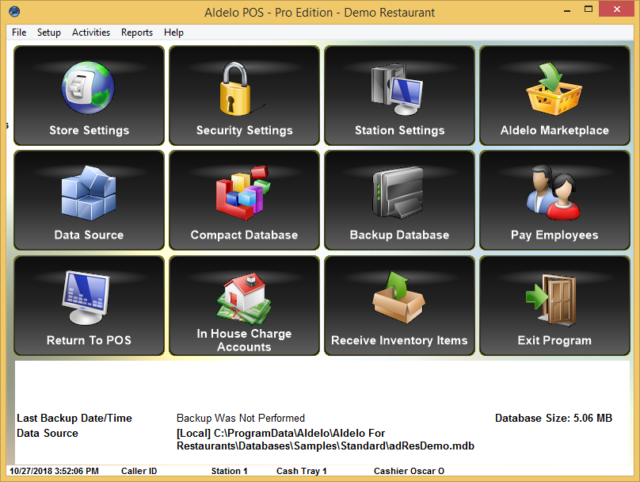
Task: Start Backup Database server icon
Action: pos(399,193)
